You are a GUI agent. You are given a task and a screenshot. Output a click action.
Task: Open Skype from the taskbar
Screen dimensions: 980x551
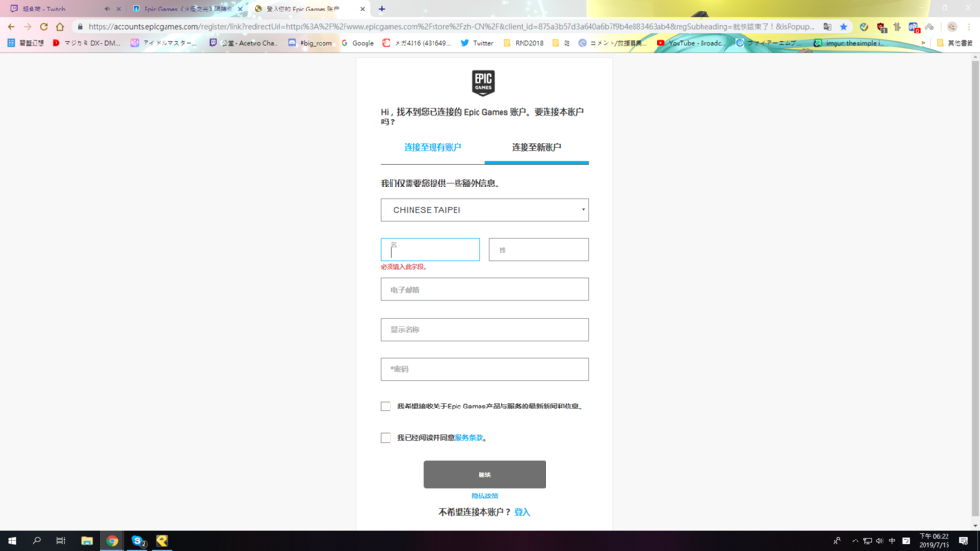point(138,541)
